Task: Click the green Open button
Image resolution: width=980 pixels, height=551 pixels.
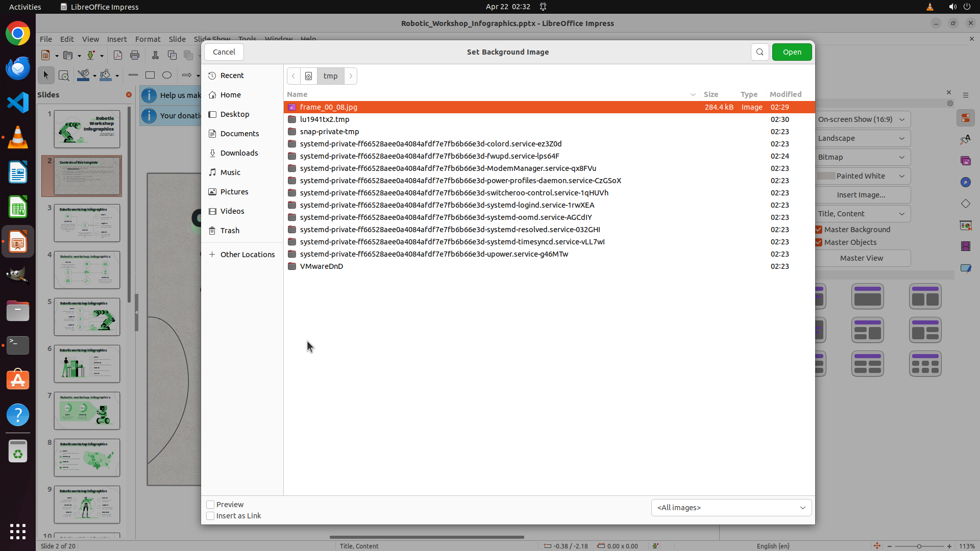Action: tap(792, 52)
